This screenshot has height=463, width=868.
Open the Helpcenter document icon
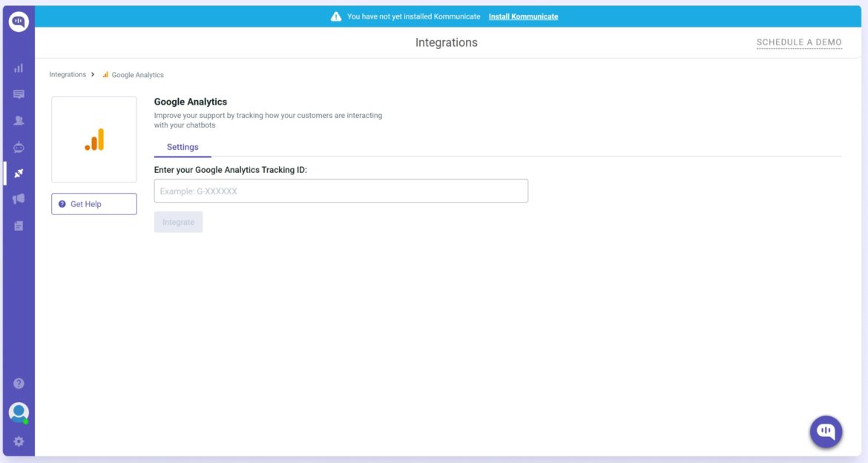pos(19,226)
